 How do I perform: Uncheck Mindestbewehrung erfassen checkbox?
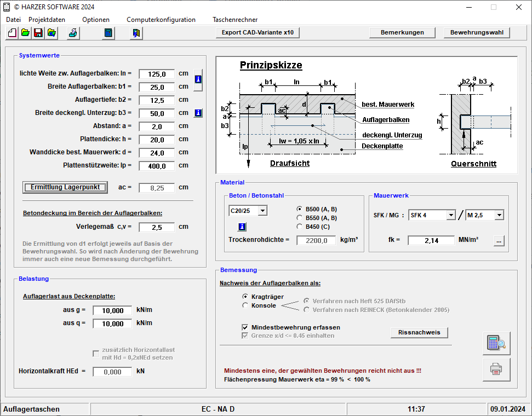click(245, 327)
